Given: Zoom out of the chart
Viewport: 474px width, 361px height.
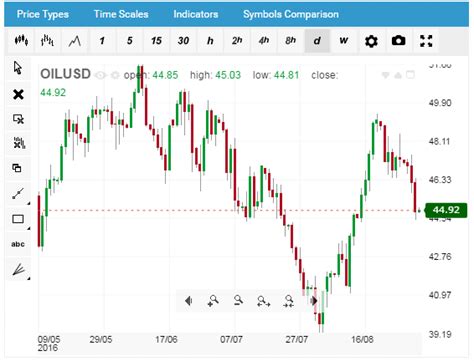Looking at the screenshot, I should (238, 301).
